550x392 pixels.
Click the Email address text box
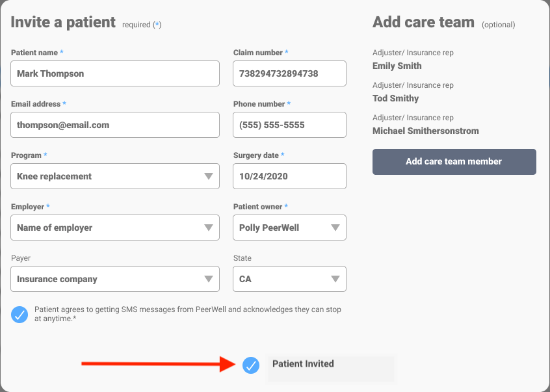point(115,125)
